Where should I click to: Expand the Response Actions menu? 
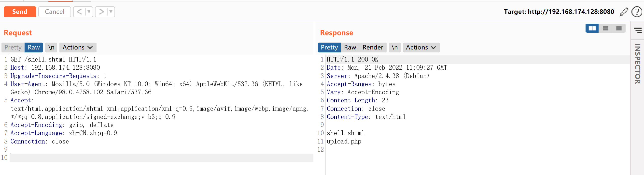point(421,47)
